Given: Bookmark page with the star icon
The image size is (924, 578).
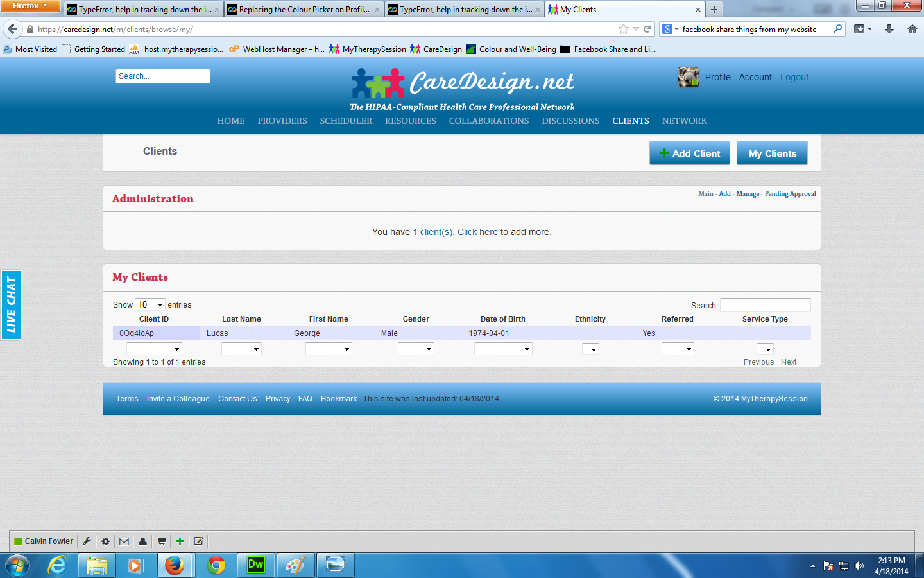Looking at the screenshot, I should [623, 29].
